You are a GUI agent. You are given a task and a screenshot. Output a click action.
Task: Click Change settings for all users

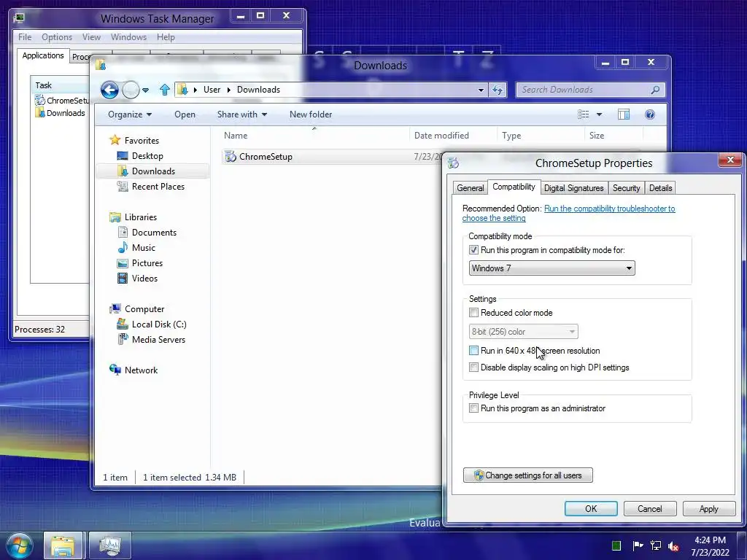click(528, 475)
